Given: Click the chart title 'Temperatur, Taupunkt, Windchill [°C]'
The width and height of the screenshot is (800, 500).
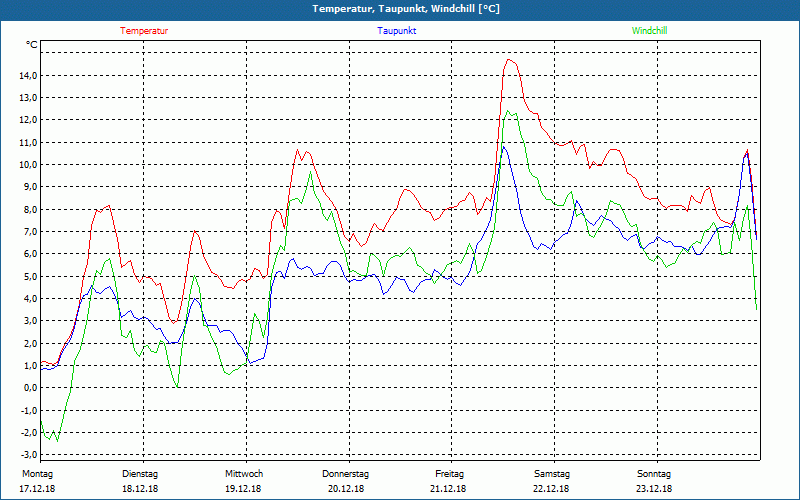Looking at the screenshot, I should pyautogui.click(x=406, y=9).
